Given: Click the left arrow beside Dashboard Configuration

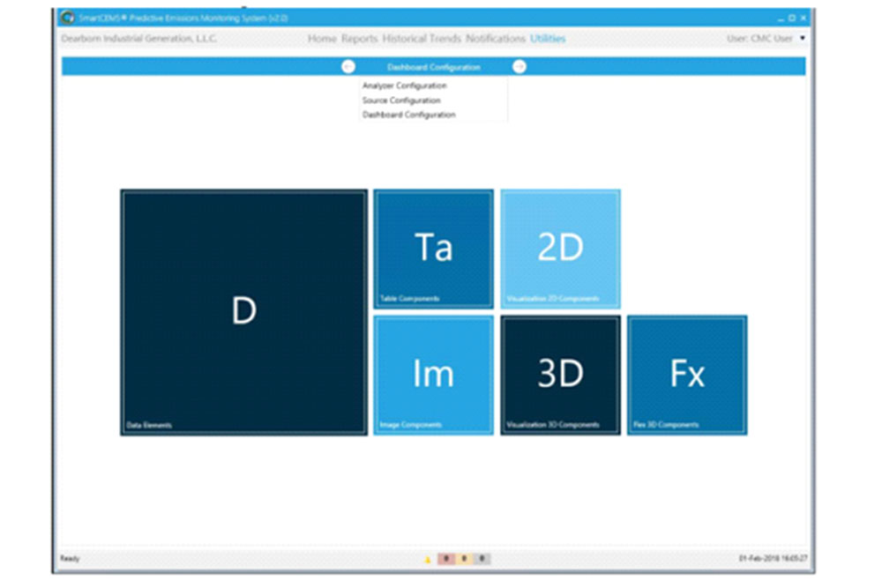Looking at the screenshot, I should (348, 67).
